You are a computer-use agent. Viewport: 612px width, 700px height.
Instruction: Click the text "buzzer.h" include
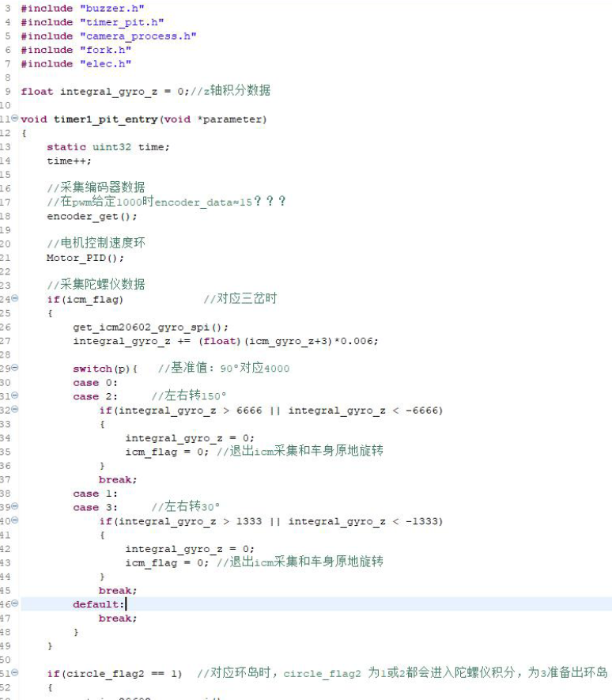pyautogui.click(x=112, y=9)
